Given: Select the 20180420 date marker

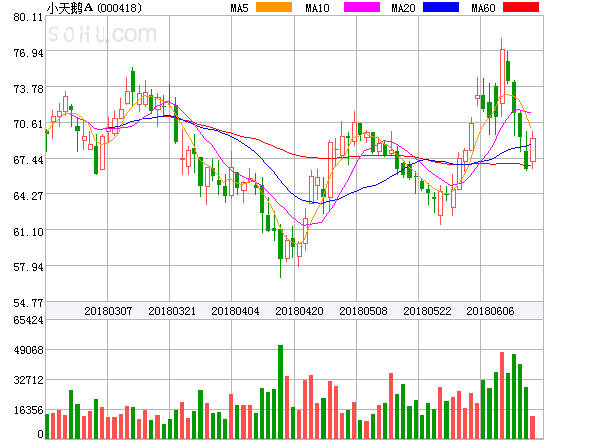Looking at the screenshot, I should coord(299,311).
